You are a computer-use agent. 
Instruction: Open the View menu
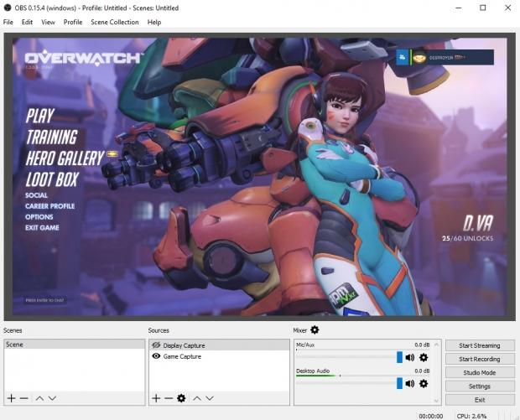[x=48, y=22]
